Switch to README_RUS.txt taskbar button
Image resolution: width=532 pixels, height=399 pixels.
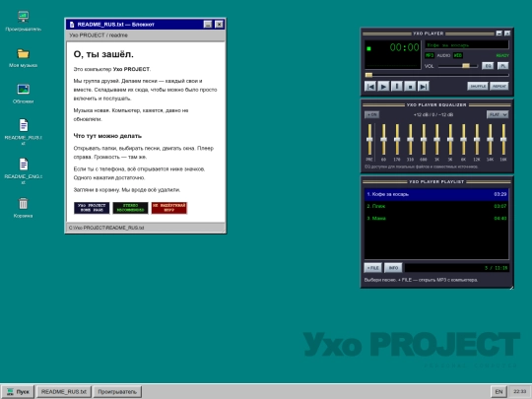pyautogui.click(x=64, y=392)
